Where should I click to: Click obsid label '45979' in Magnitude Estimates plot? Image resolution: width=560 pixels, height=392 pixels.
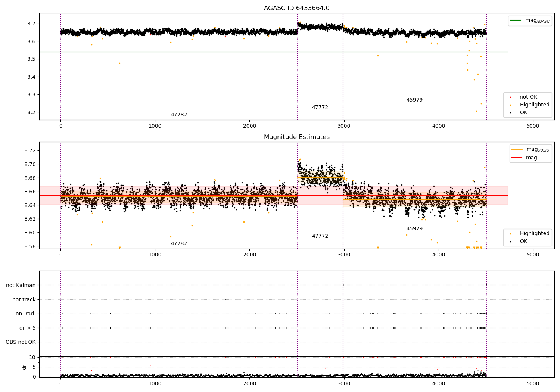pos(414,229)
